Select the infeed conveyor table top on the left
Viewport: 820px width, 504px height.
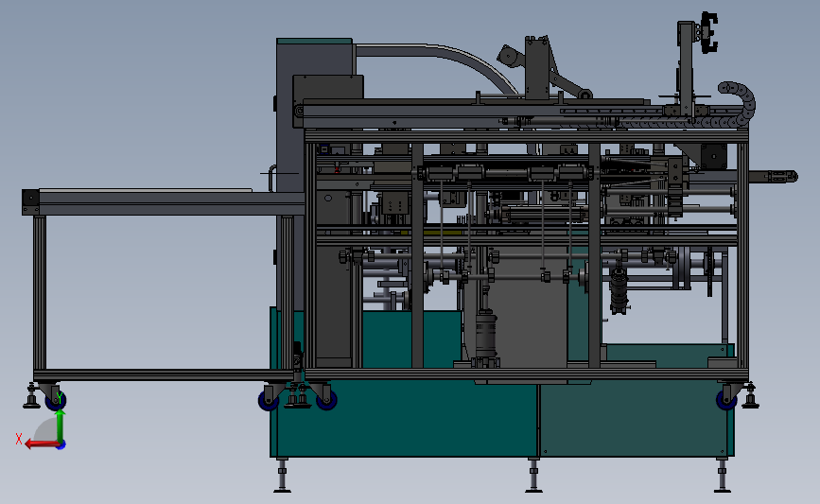pos(165,203)
